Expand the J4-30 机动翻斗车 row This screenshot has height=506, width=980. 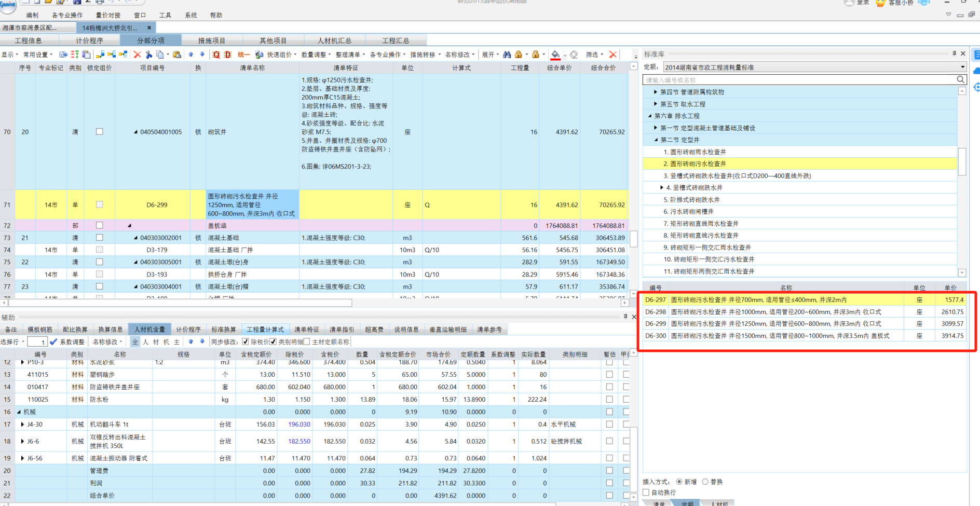click(x=22, y=425)
